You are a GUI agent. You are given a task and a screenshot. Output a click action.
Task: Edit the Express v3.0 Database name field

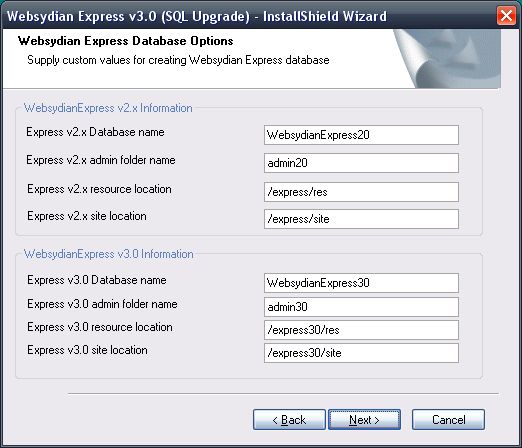point(361,283)
